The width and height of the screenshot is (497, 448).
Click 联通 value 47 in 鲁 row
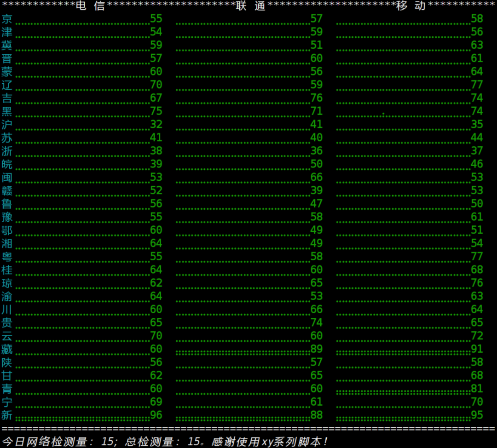(x=316, y=203)
